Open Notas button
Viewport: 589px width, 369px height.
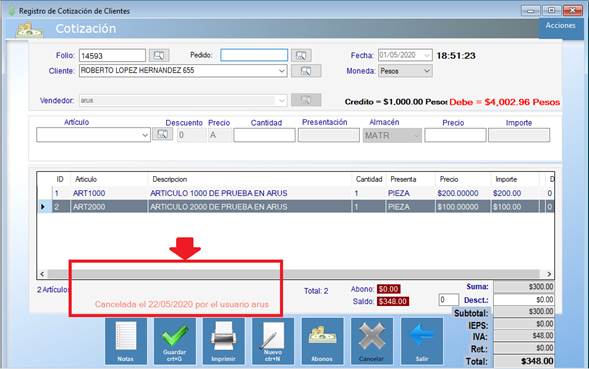click(125, 341)
